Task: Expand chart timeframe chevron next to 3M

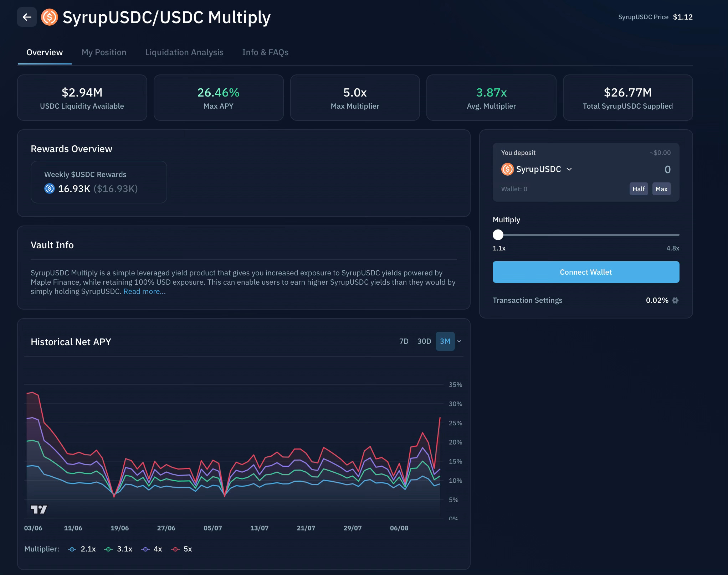Action: 459,341
